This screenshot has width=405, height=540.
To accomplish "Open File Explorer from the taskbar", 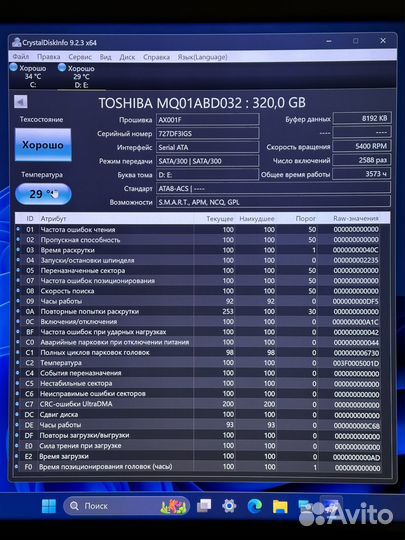I will coord(280,506).
